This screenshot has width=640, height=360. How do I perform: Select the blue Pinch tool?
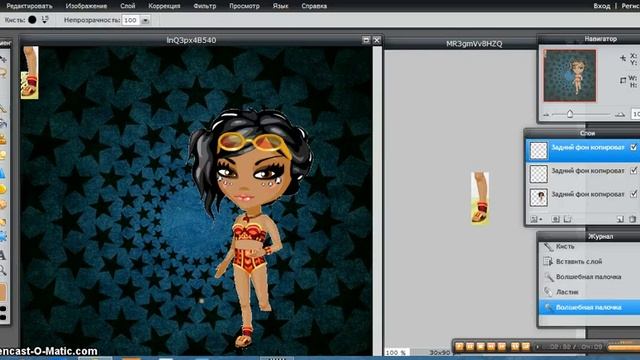(x=3, y=236)
